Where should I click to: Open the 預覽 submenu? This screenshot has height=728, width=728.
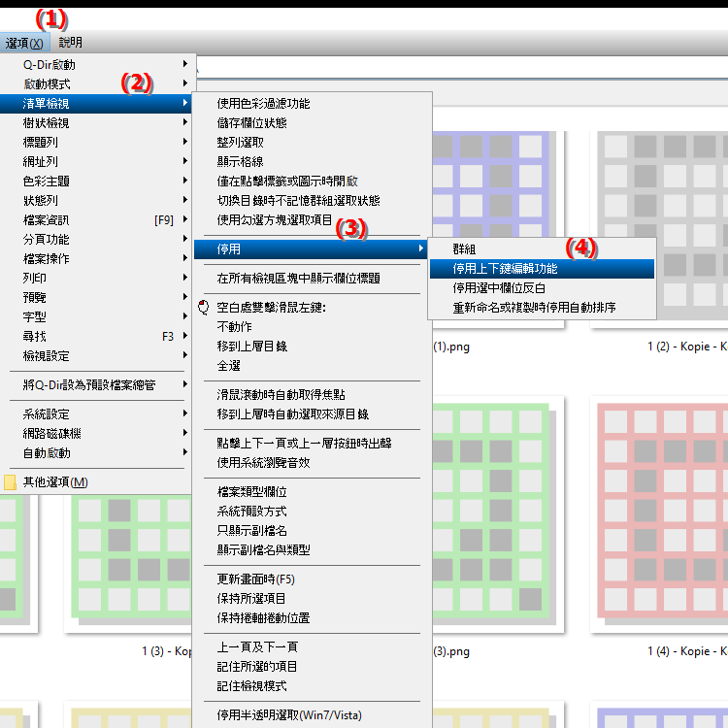pos(97,298)
